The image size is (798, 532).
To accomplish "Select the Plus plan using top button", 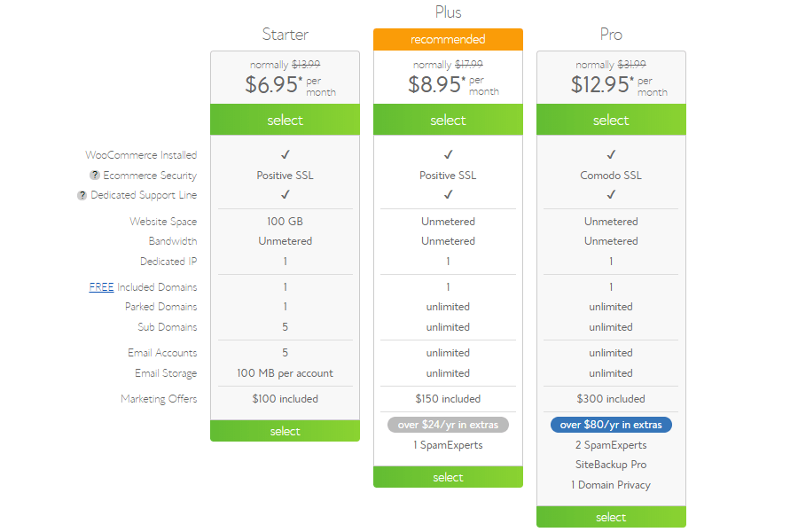I will click(448, 120).
